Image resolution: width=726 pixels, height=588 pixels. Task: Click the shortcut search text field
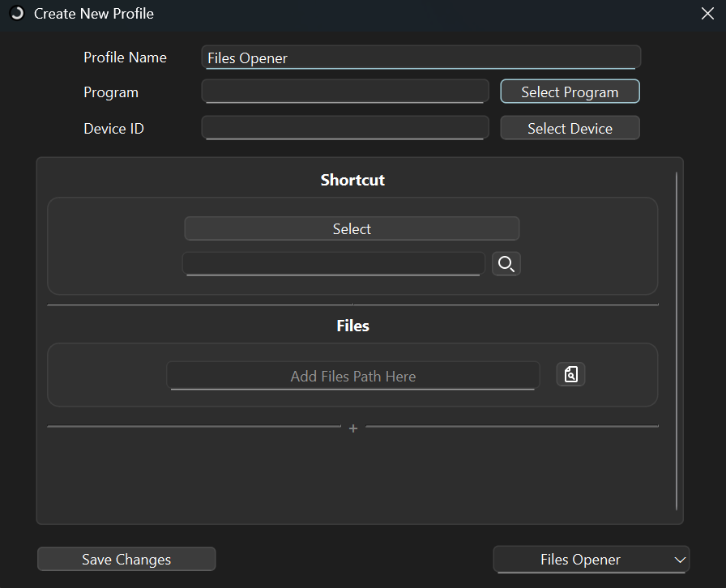(x=333, y=264)
